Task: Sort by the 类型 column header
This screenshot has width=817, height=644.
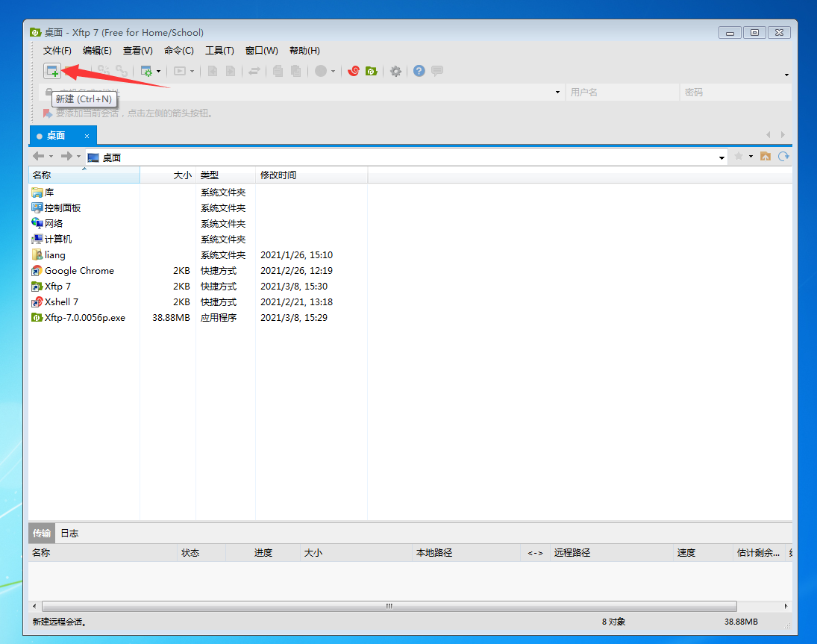Action: (x=225, y=175)
